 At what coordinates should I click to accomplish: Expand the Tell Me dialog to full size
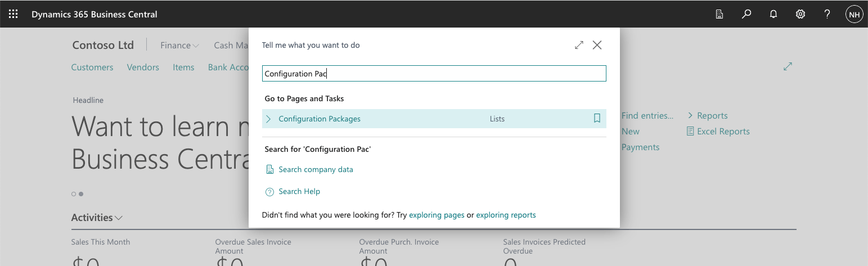(x=579, y=45)
